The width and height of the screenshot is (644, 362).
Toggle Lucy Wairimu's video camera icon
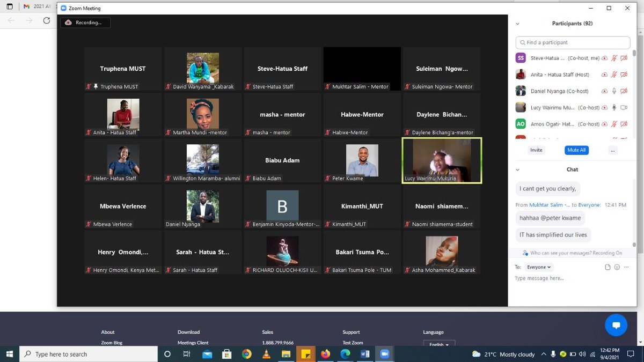624,108
